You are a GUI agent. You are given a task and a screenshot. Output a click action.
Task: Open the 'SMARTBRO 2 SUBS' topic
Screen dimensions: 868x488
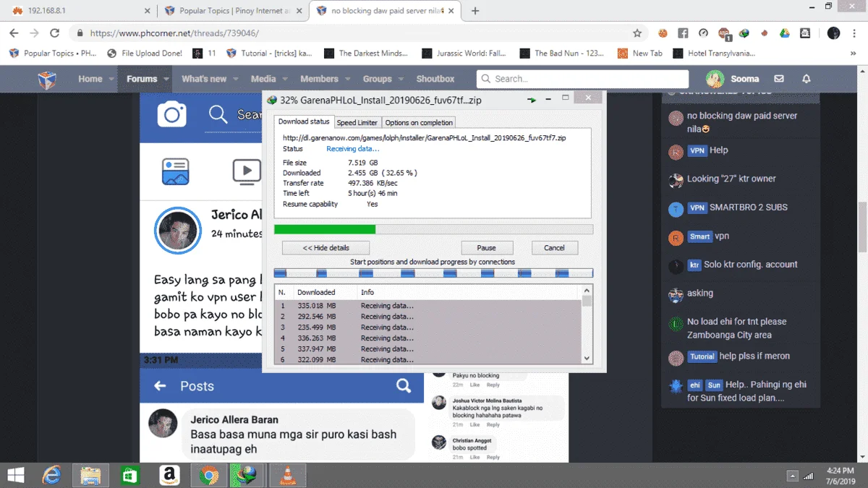point(748,207)
